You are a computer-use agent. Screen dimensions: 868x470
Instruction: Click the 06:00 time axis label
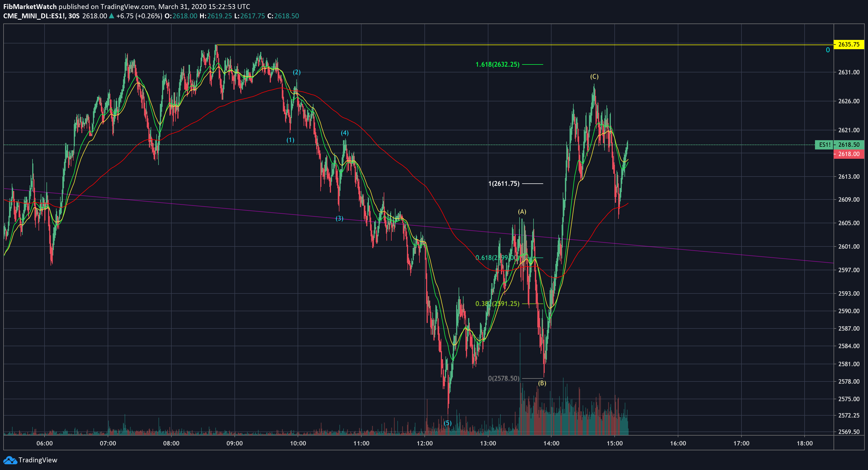coord(45,443)
